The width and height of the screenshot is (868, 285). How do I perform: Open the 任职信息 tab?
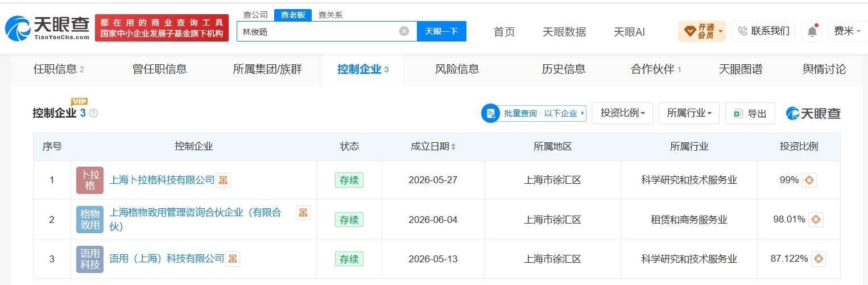(59, 69)
